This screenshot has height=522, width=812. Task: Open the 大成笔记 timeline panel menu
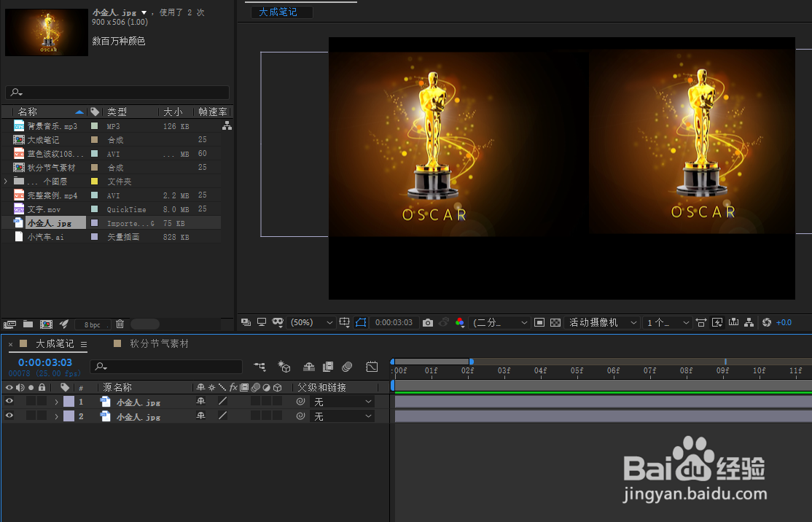[x=83, y=344]
